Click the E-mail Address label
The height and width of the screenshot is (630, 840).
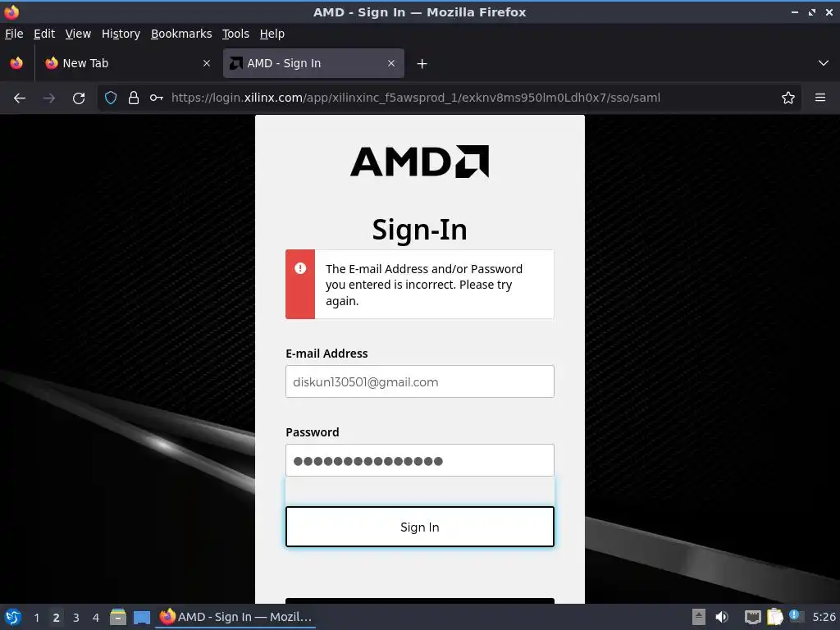(x=326, y=354)
